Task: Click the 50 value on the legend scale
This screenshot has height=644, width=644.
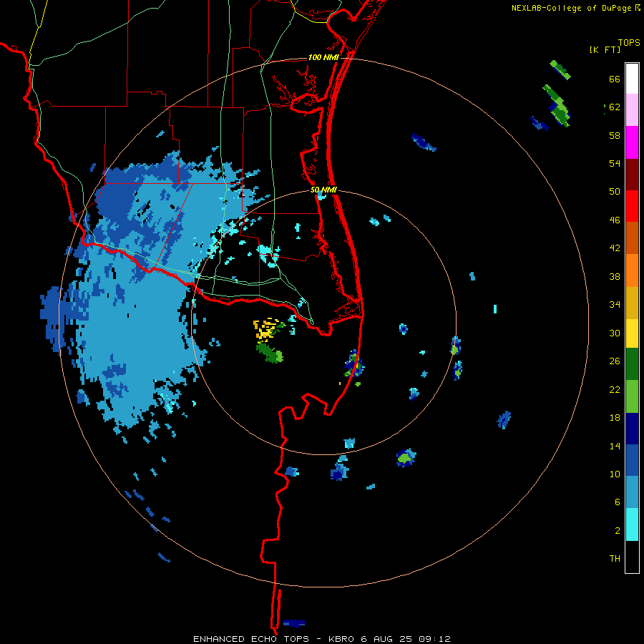Action: [x=615, y=191]
